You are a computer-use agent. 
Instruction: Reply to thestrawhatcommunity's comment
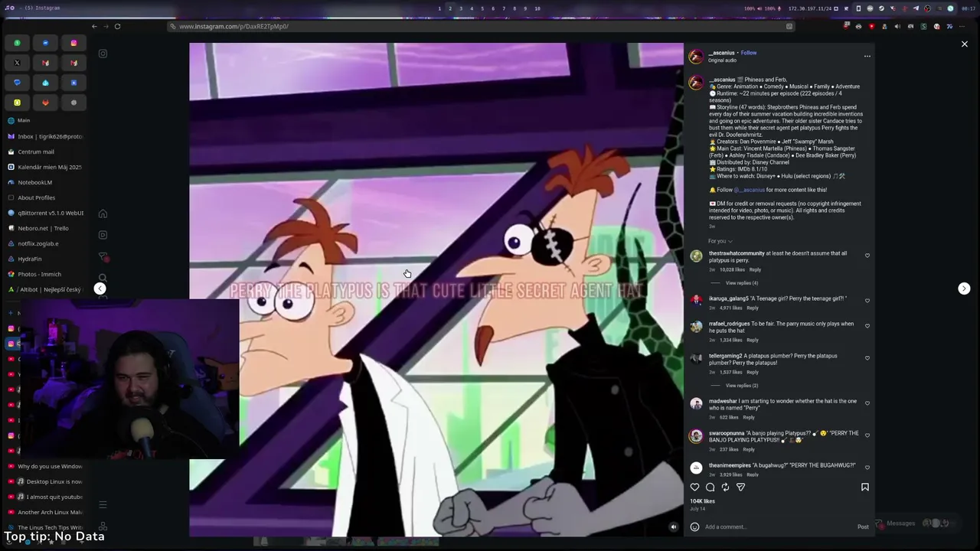[x=755, y=269]
